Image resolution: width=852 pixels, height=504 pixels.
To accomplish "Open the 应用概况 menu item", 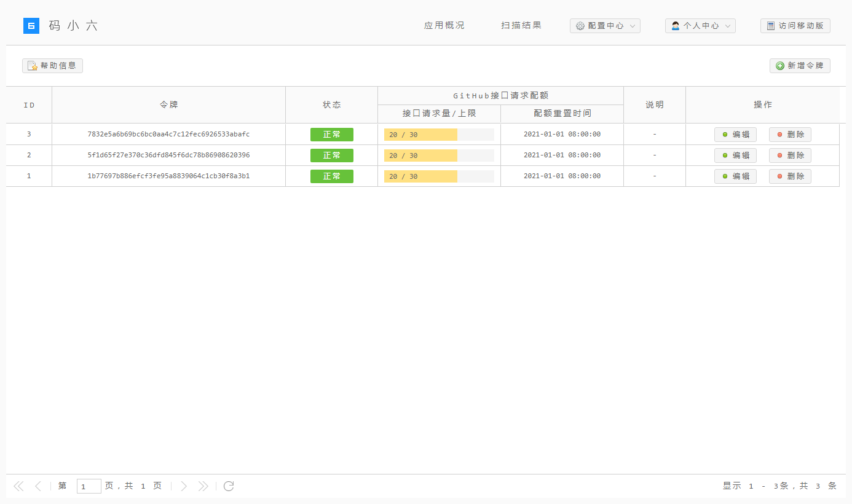I will pyautogui.click(x=444, y=26).
